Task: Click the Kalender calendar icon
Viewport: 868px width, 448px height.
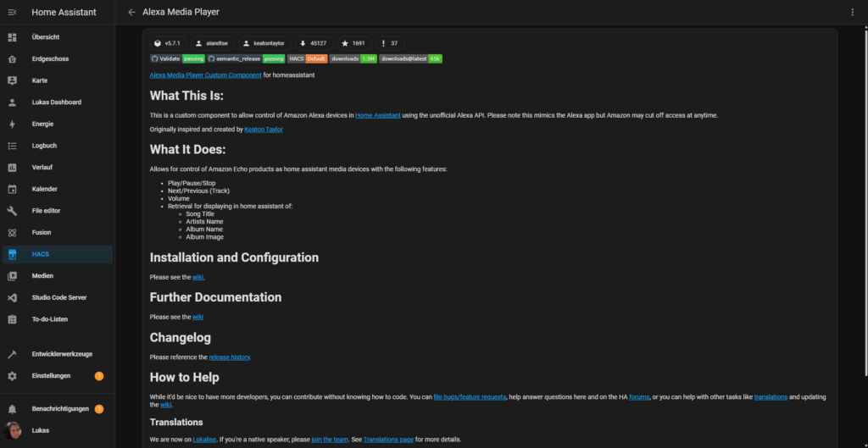Action: 12,189
